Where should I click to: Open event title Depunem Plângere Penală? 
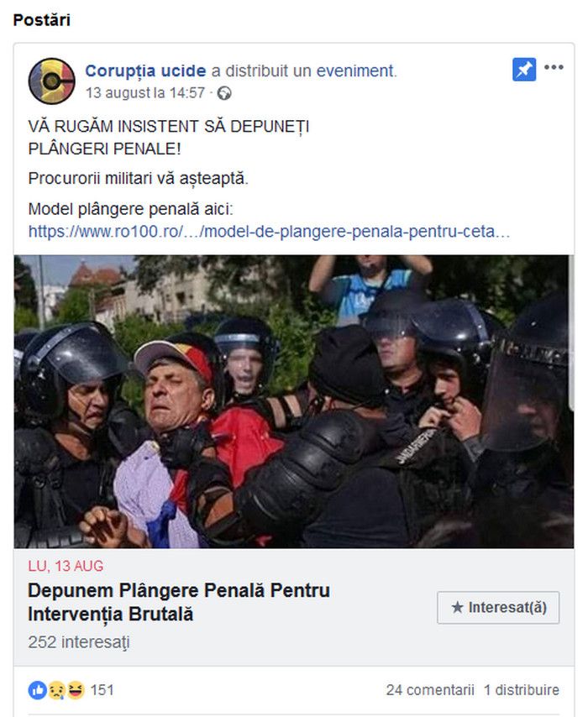179,602
